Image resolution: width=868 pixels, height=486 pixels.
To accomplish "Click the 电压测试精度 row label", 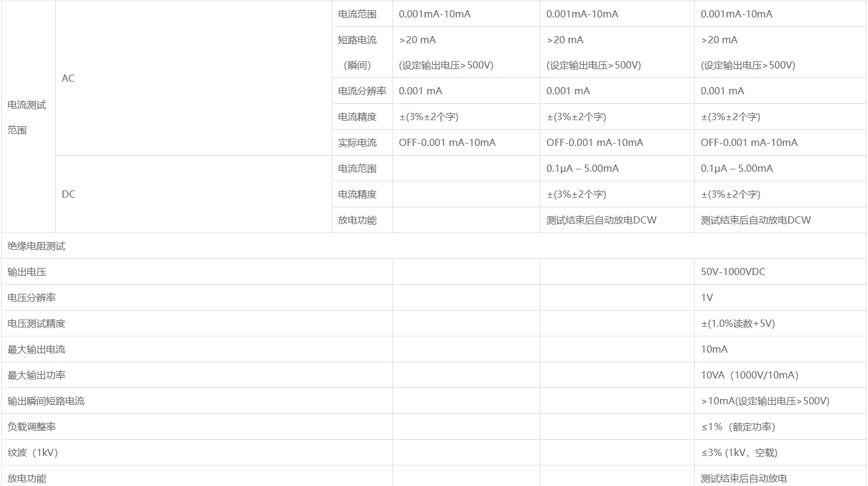I will (37, 323).
